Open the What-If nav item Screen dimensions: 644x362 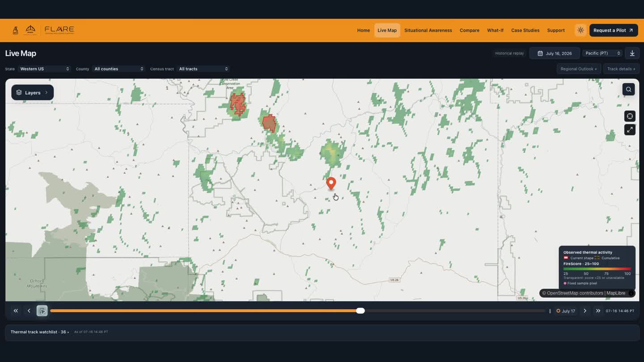click(495, 30)
